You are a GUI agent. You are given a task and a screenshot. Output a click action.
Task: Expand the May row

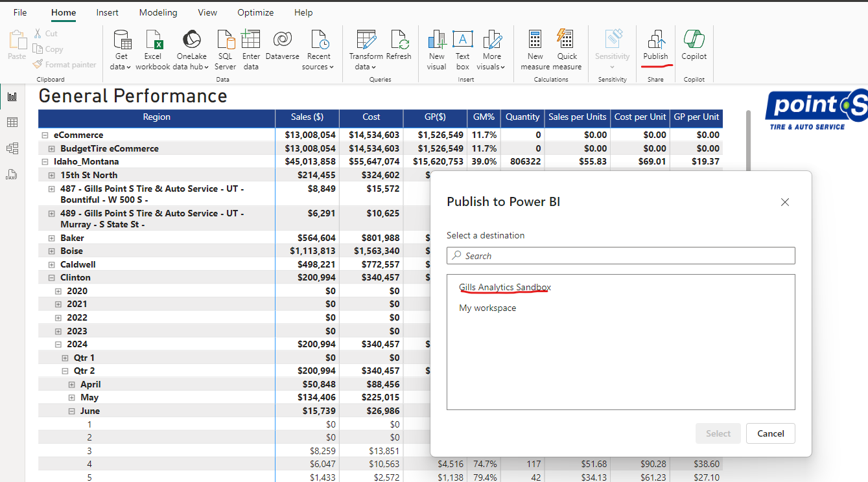pos(72,398)
